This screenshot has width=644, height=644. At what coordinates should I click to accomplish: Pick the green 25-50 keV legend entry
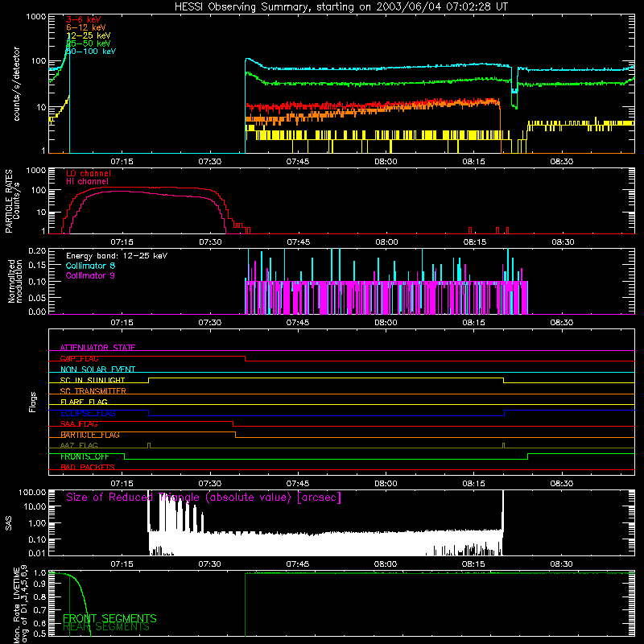click(x=89, y=43)
